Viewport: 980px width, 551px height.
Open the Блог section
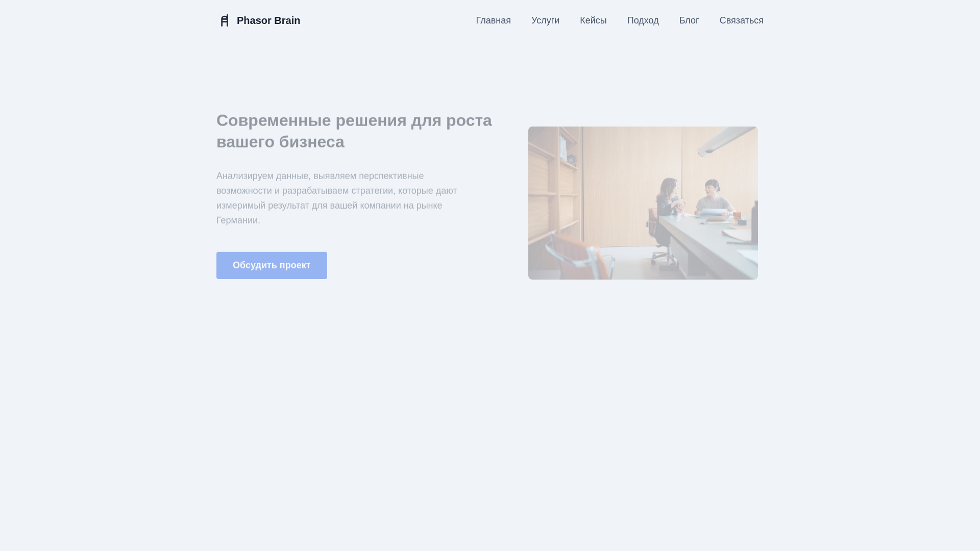tap(689, 20)
